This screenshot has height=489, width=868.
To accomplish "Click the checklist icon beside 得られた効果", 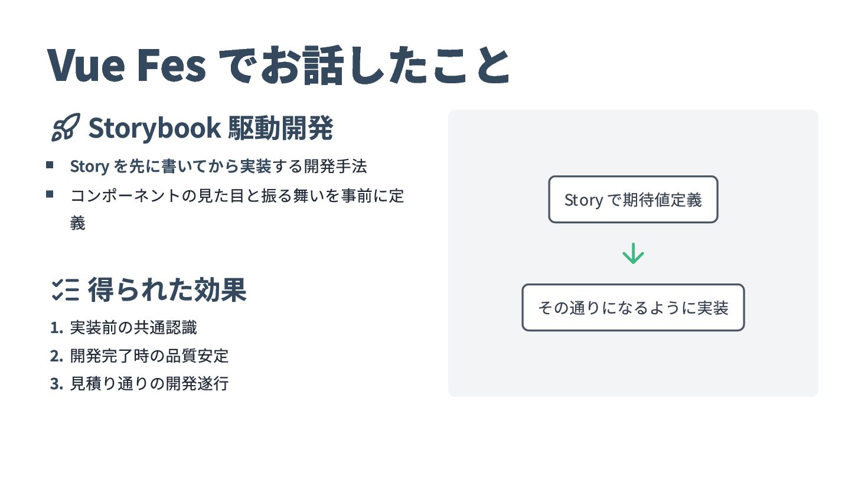I will tap(65, 289).
